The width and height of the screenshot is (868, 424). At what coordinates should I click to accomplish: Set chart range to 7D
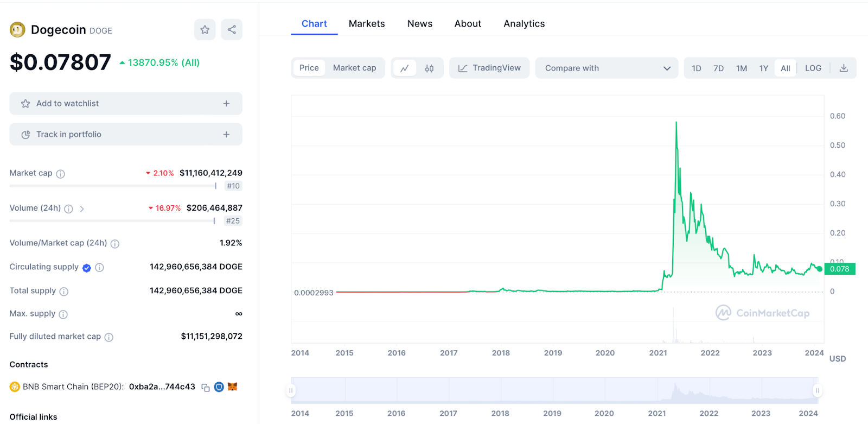point(719,68)
